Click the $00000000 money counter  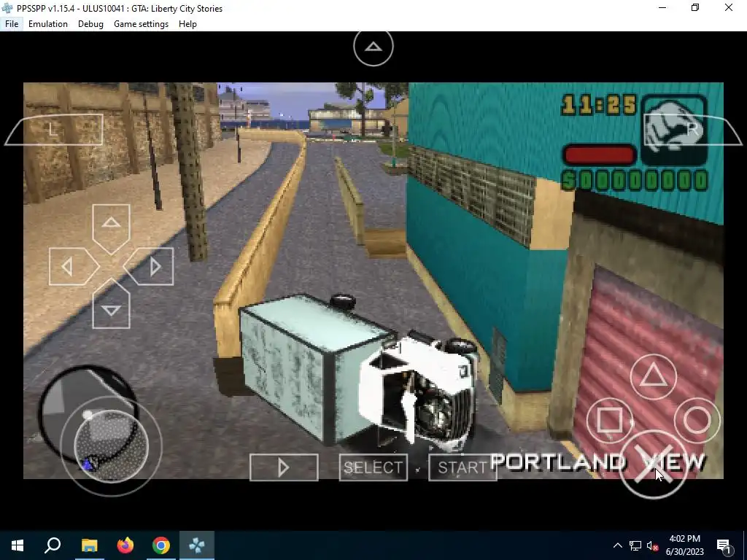pos(636,181)
